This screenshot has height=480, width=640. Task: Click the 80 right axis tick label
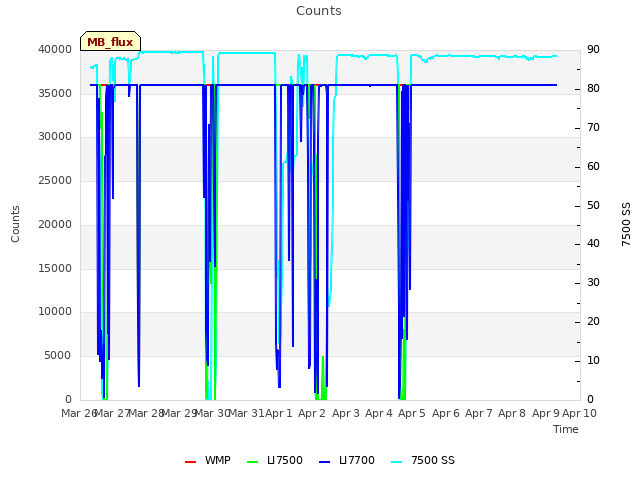593,89
